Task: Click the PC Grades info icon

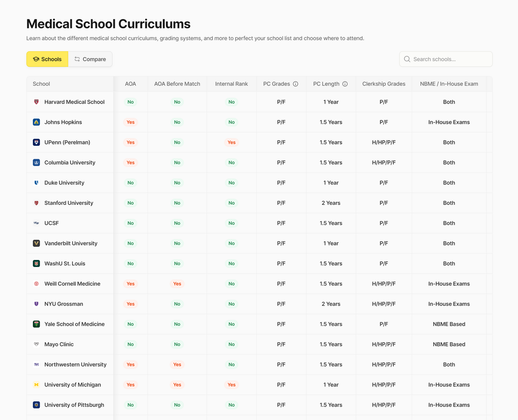Action: click(296, 84)
